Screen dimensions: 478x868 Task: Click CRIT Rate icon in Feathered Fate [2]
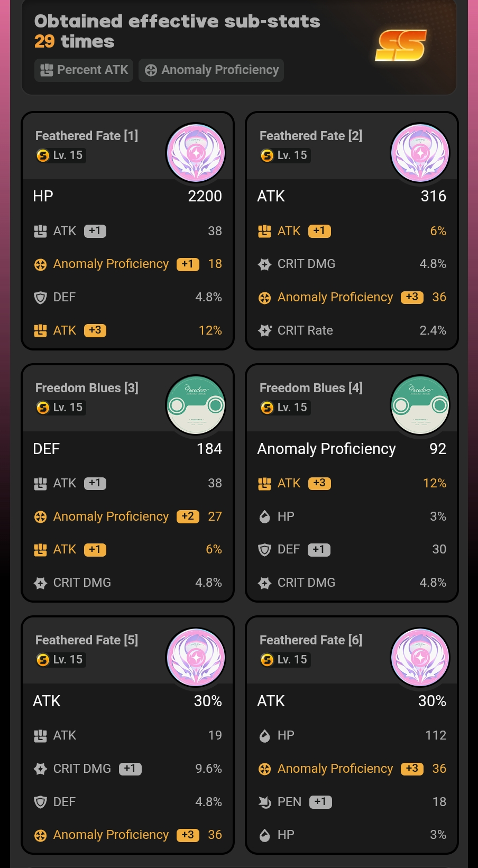pyautogui.click(x=264, y=331)
